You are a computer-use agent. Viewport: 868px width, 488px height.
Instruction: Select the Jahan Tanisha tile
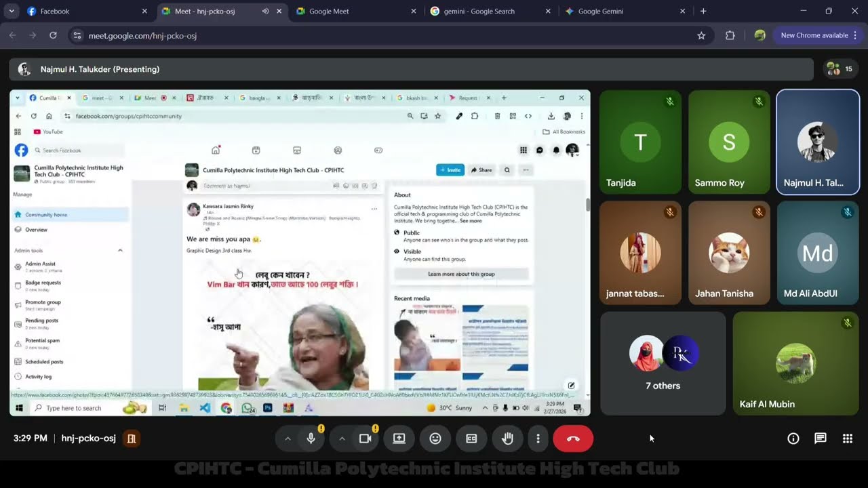pos(729,253)
